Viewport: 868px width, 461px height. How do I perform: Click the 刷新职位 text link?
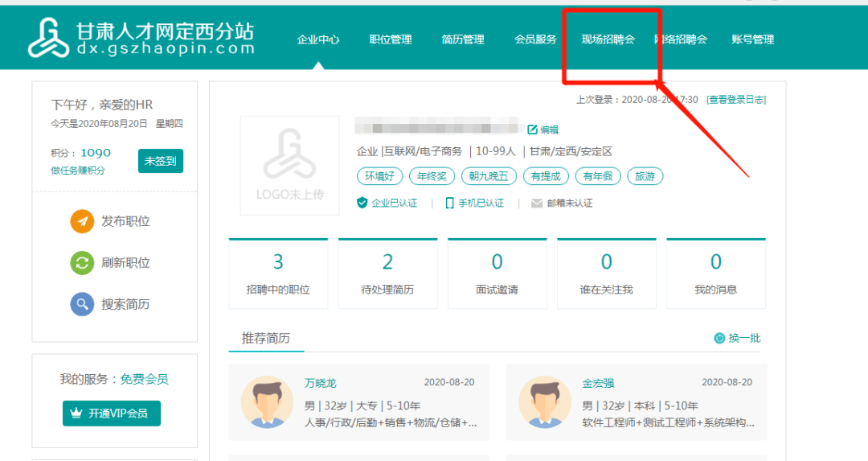[125, 262]
